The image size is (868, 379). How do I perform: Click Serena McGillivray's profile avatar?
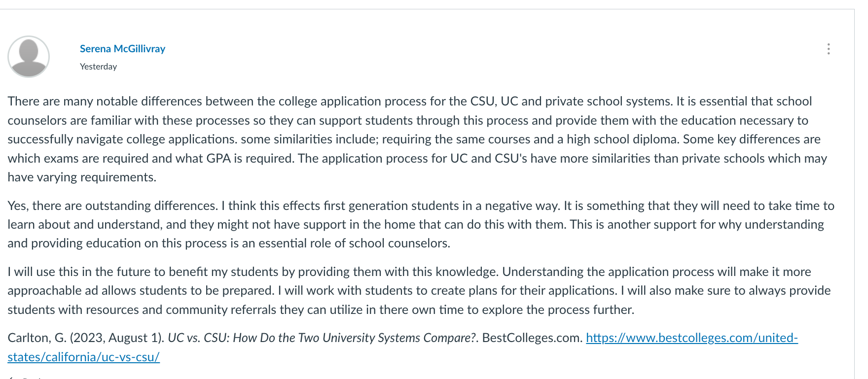tap(29, 56)
